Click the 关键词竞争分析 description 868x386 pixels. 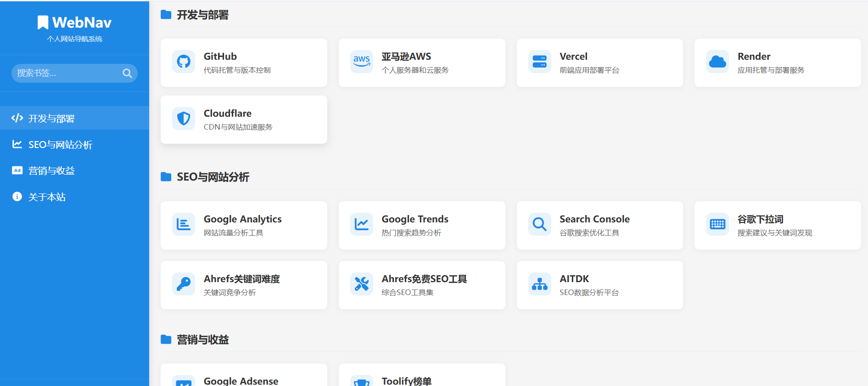(230, 293)
